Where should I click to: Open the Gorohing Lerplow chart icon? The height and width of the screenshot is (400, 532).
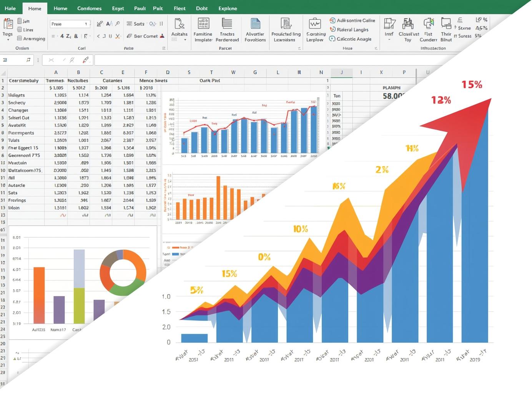315,24
